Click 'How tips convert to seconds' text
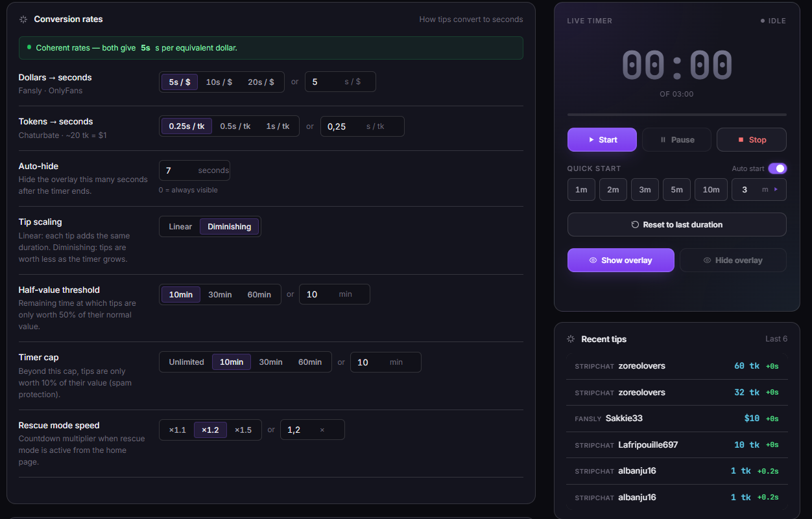 471,19
